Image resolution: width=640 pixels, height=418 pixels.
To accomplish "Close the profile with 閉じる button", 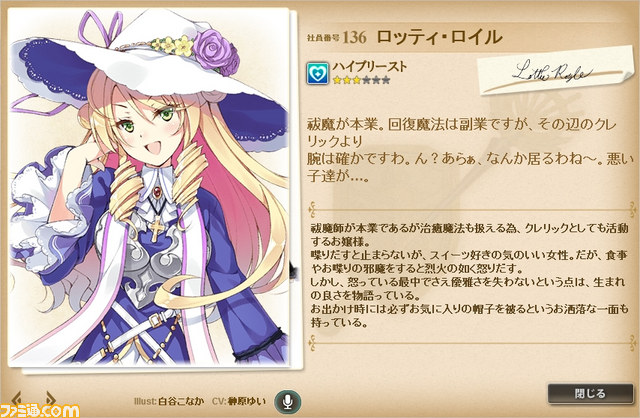I will (x=590, y=394).
